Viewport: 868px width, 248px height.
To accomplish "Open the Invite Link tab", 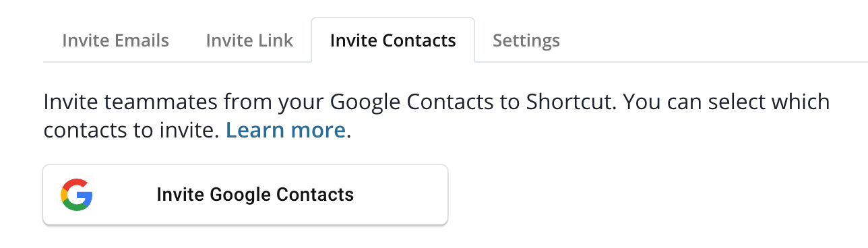I will (249, 40).
